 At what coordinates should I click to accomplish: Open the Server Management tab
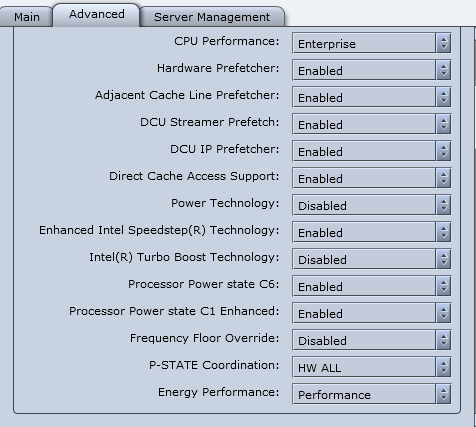pos(212,17)
